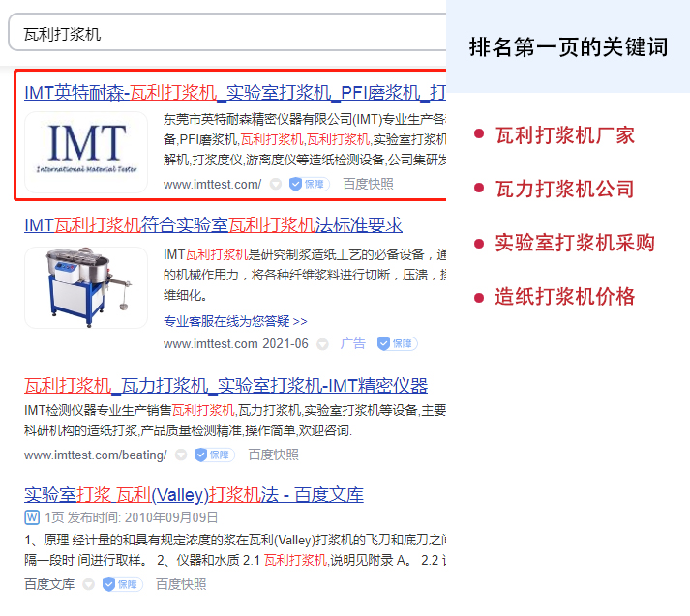Viewport: 690px width, 616px height.
Task: Expand the dropdown arrow next to 2021-06
Action: pyautogui.click(x=323, y=343)
